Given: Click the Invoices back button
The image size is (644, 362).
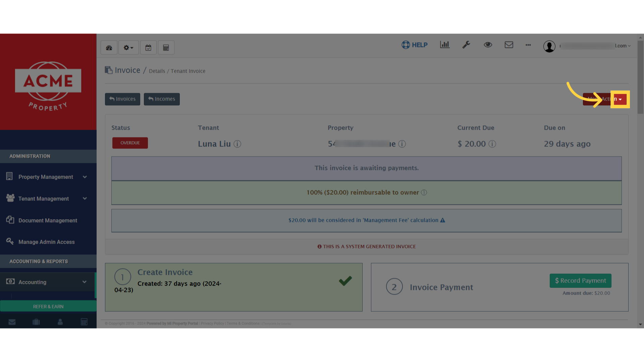Looking at the screenshot, I should pyautogui.click(x=122, y=99).
